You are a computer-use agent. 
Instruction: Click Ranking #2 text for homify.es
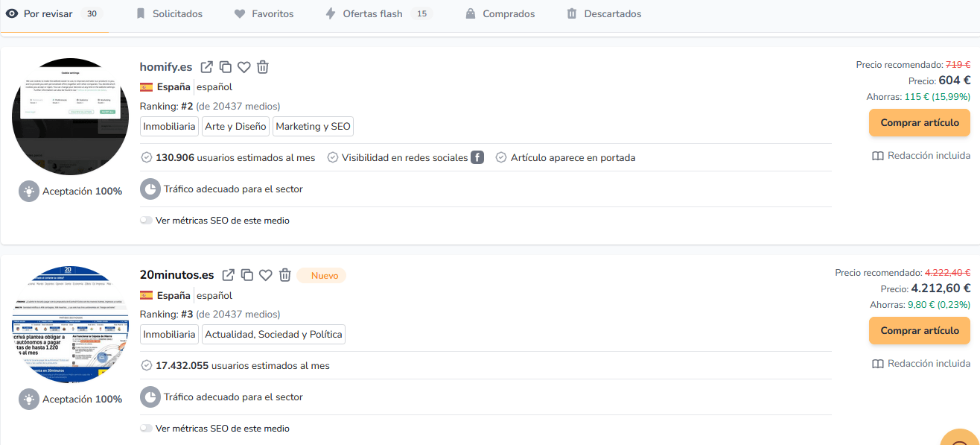tap(210, 106)
